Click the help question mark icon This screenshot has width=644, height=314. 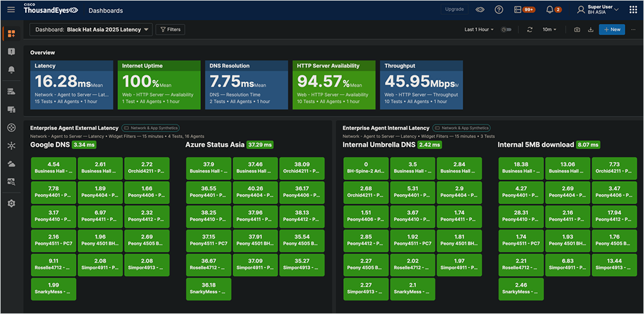pyautogui.click(x=498, y=10)
